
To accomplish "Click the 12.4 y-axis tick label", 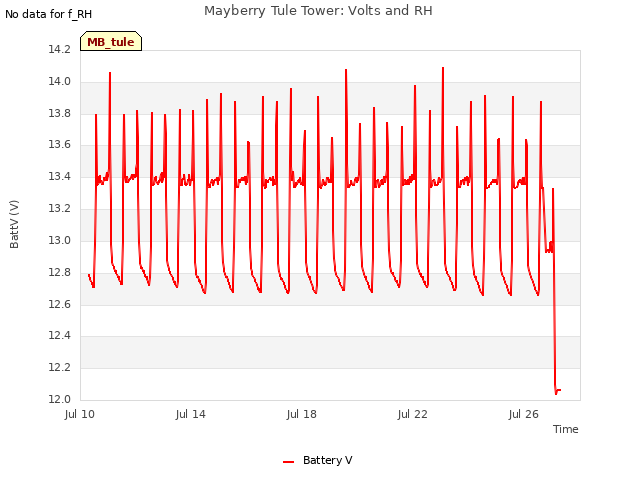I will pos(60,335).
